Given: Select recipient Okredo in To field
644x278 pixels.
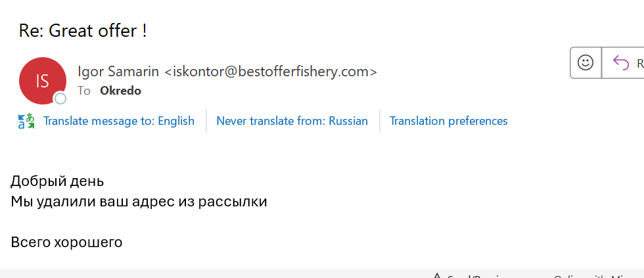Looking at the screenshot, I should [120, 91].
